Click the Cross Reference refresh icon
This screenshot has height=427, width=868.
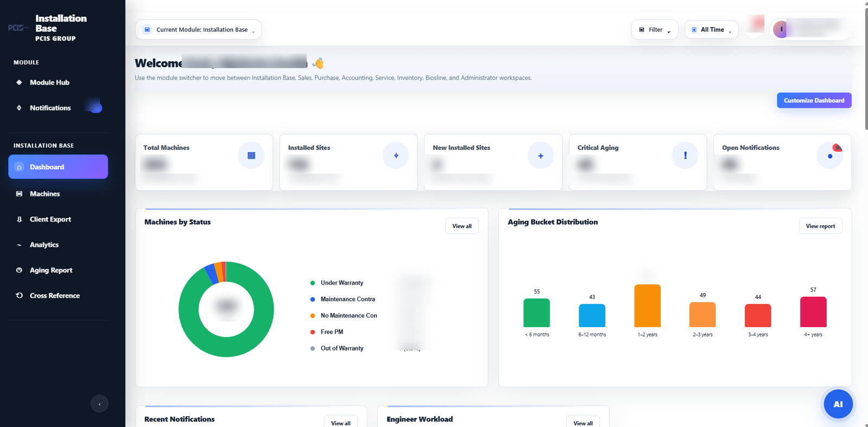pyautogui.click(x=19, y=296)
